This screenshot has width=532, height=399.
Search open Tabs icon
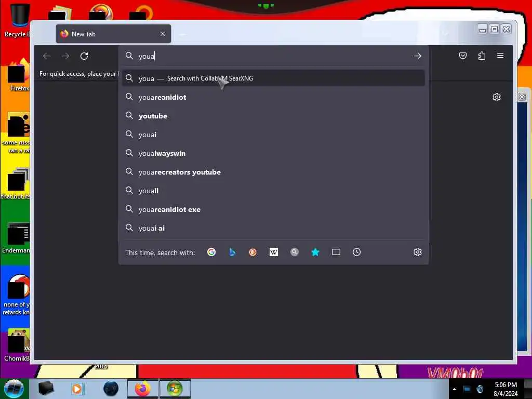(x=336, y=252)
